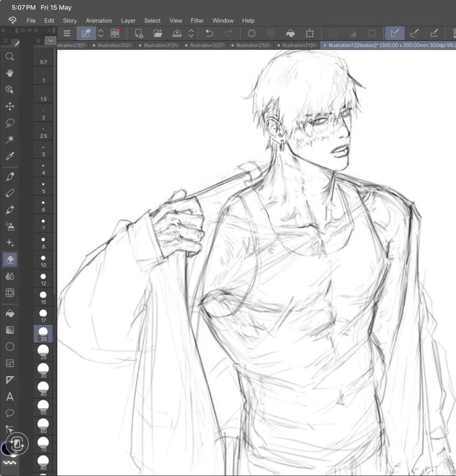Toggle Snap to grid

click(x=434, y=33)
